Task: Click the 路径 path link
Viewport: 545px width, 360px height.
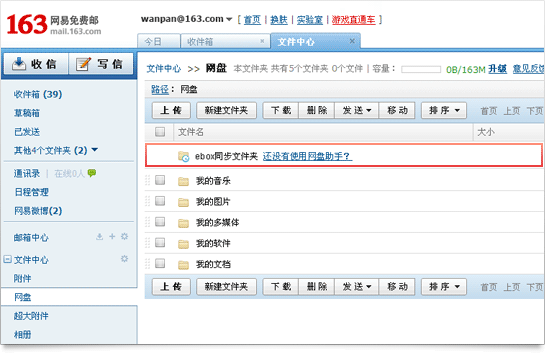Action: tap(160, 89)
